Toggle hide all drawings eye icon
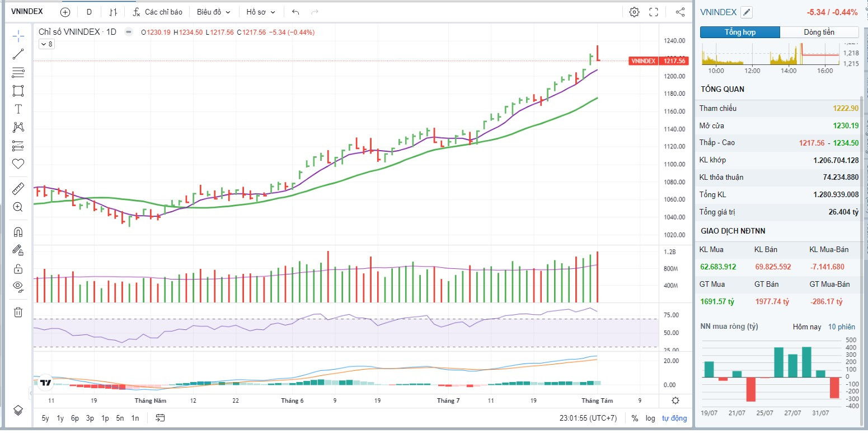 18,286
